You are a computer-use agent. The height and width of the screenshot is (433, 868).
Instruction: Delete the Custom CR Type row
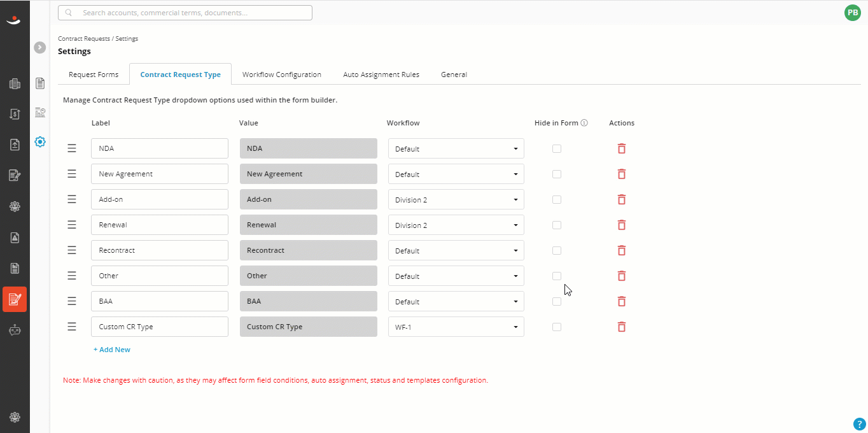point(622,327)
